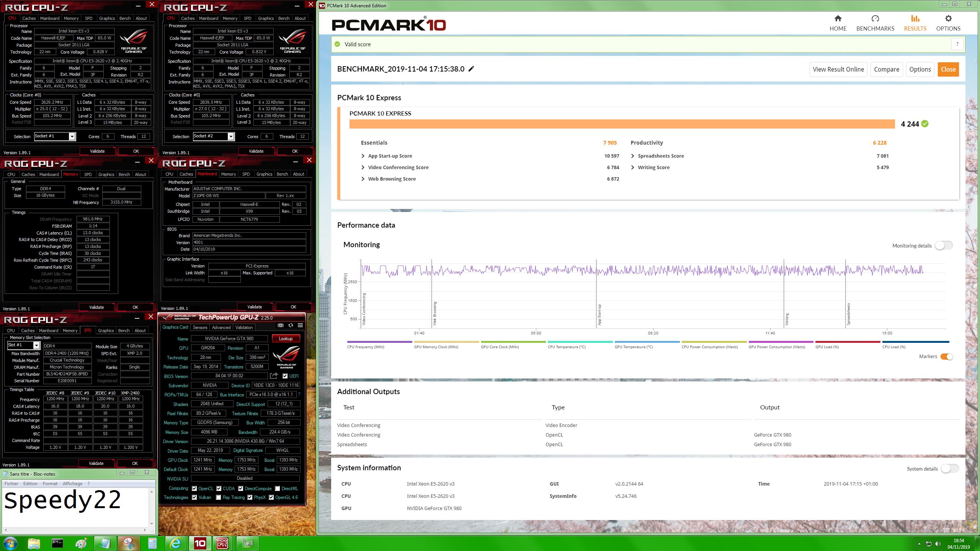Screen dimensions: 980x551
Task: Toggle PhysX checkbox in GPU-Z
Action: 250,497
